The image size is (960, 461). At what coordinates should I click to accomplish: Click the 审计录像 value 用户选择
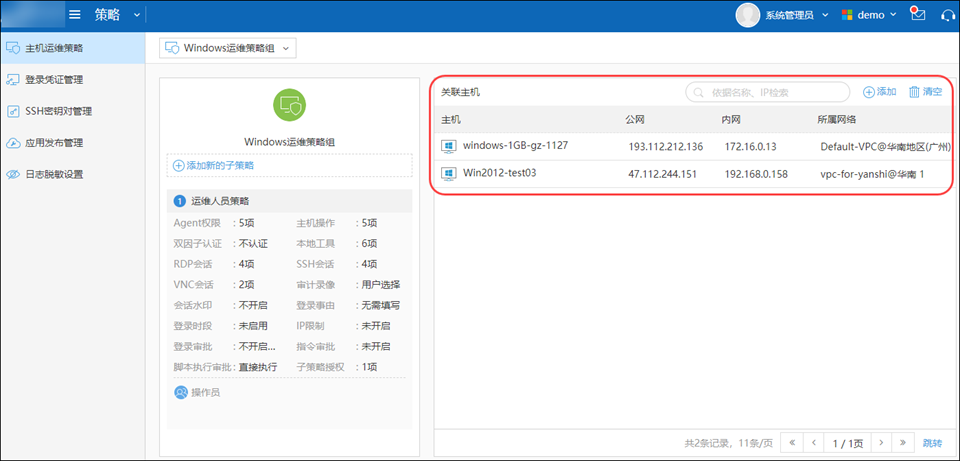click(x=381, y=285)
